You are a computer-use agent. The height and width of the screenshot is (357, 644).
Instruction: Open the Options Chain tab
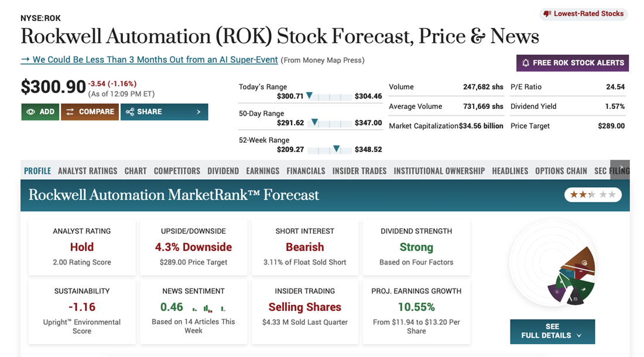pyautogui.click(x=561, y=171)
